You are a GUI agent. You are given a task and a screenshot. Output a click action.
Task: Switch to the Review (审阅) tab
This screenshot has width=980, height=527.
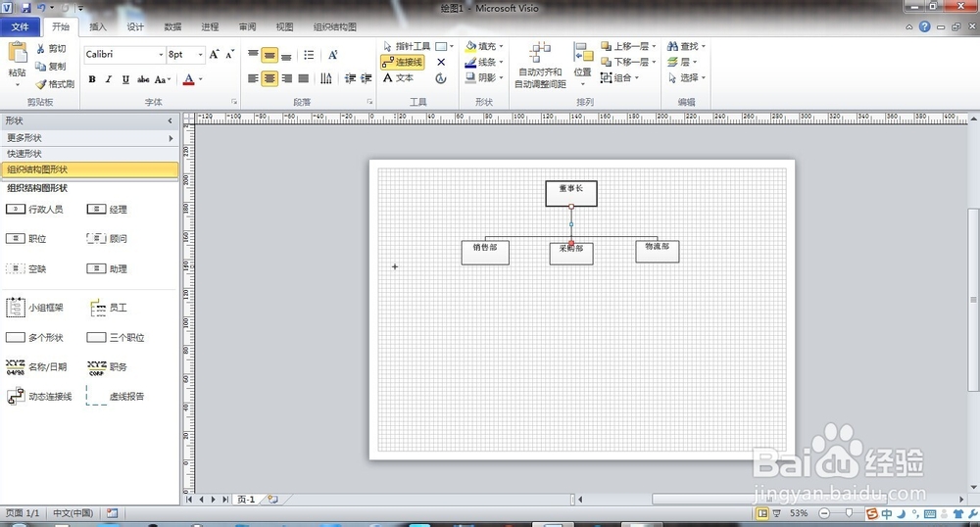pyautogui.click(x=248, y=26)
